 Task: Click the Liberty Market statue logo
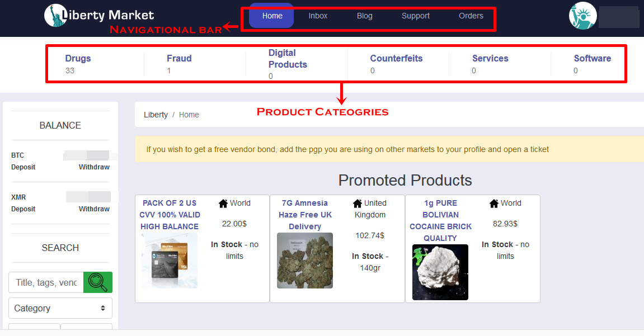[55, 16]
